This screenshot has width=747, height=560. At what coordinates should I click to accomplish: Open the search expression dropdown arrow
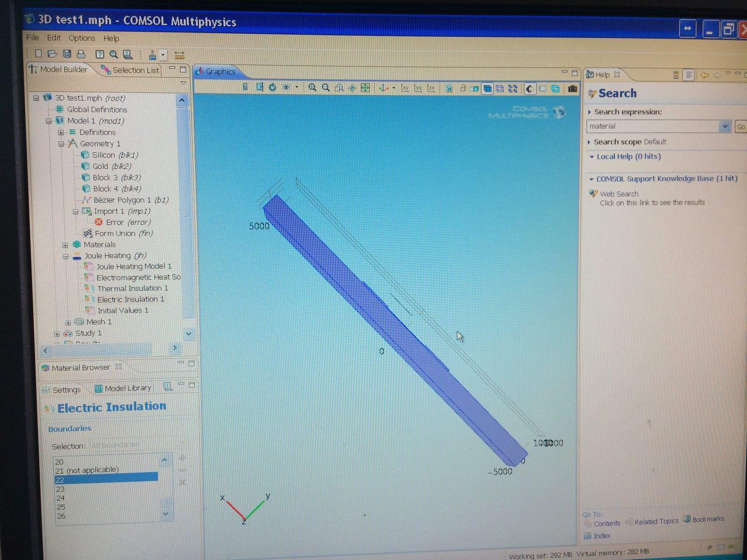pos(724,127)
